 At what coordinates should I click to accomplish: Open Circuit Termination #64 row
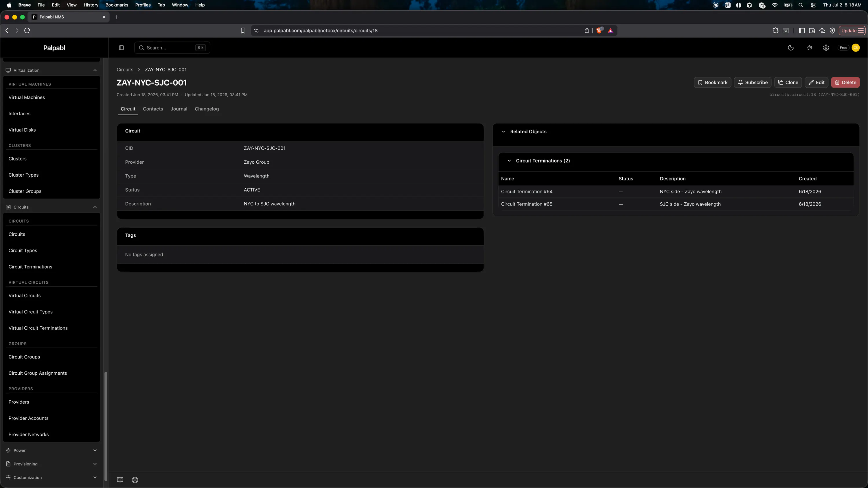[x=676, y=191]
